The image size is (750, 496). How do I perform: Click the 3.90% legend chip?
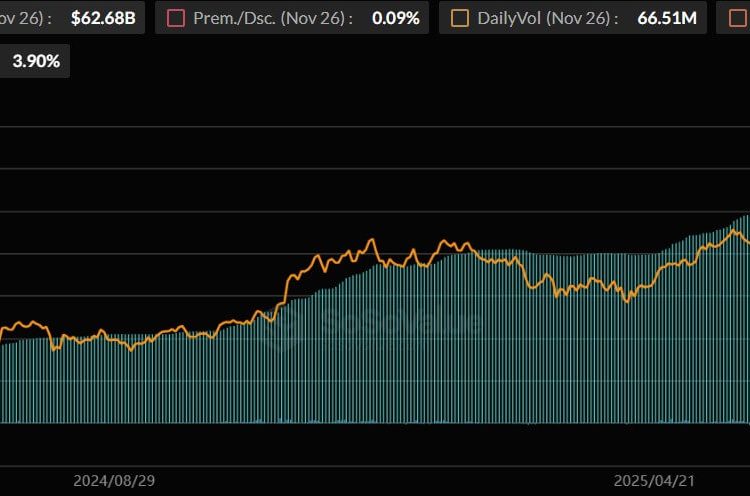[x=36, y=61]
